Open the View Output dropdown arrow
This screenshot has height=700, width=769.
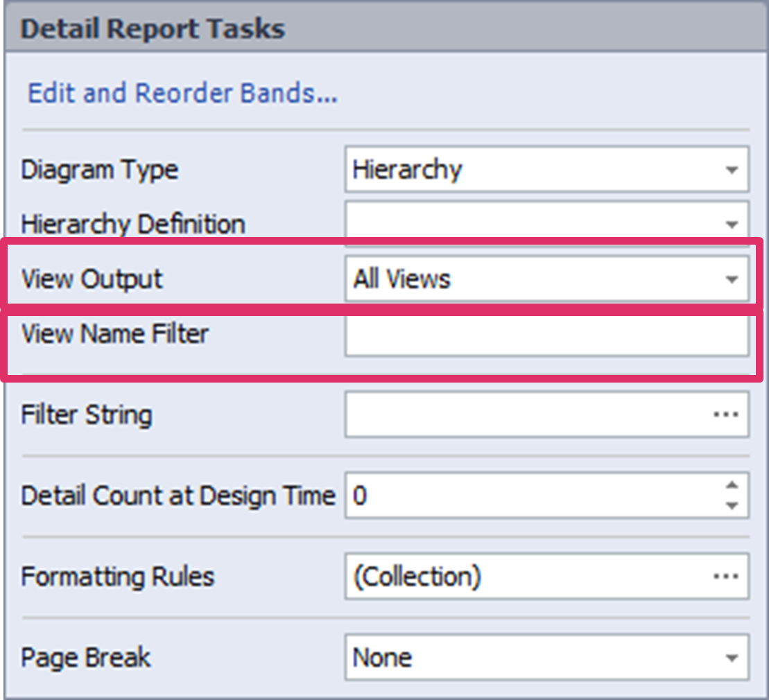click(x=731, y=279)
